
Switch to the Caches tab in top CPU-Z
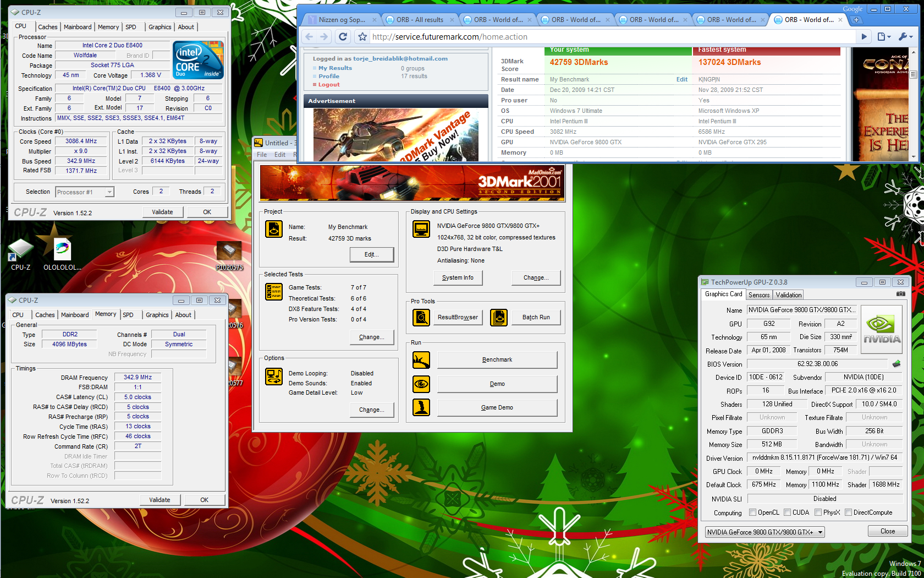tap(47, 27)
